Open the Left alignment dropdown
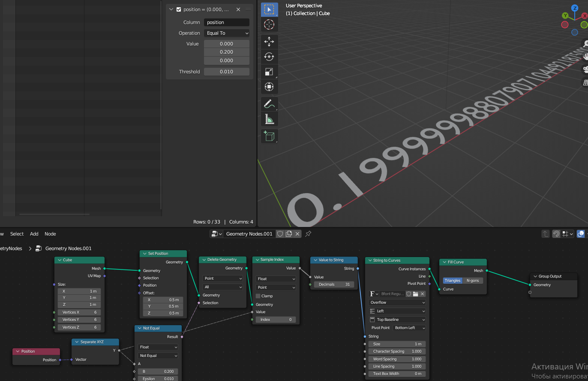This screenshot has width=588, height=381. coord(397,311)
